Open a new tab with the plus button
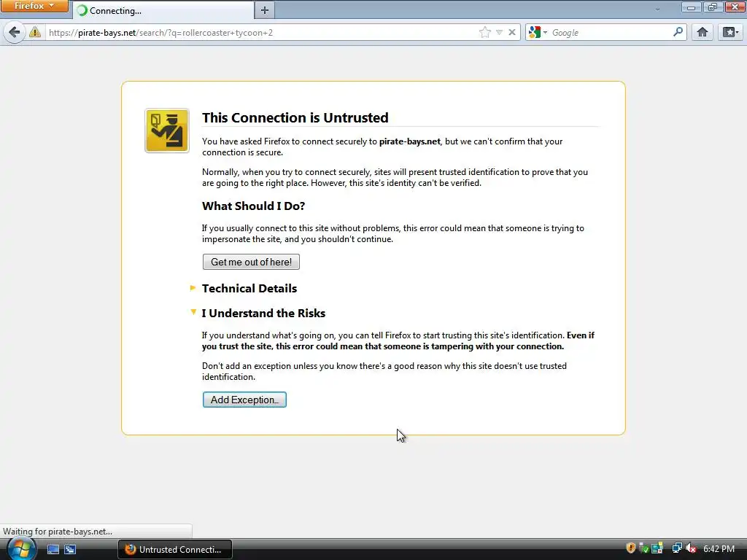 [x=264, y=10]
